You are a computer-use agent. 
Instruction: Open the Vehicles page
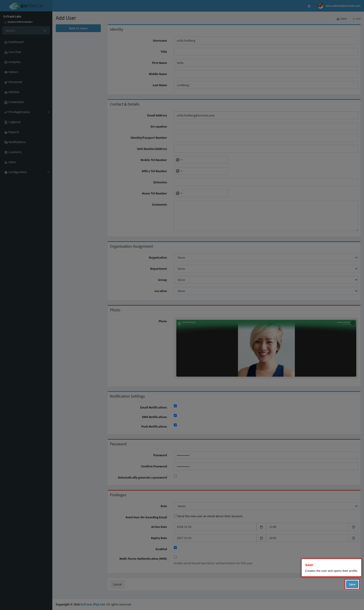(x=26, y=92)
